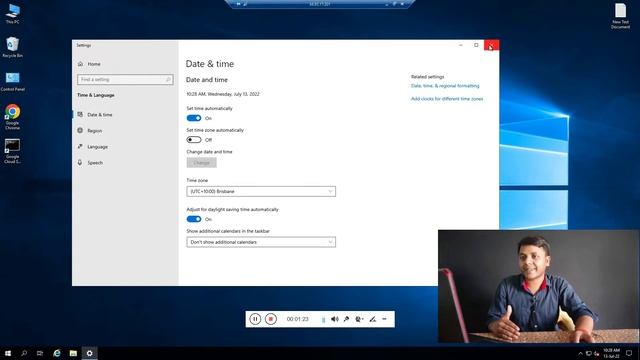Image resolution: width=640 pixels, height=360 pixels.
Task: Click the taskbar search icon
Action: [x=24, y=353]
